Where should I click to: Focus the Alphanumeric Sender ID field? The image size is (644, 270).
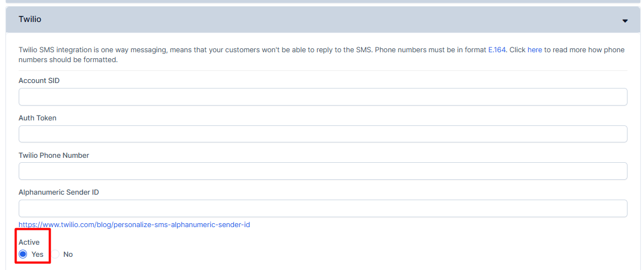[323, 208]
